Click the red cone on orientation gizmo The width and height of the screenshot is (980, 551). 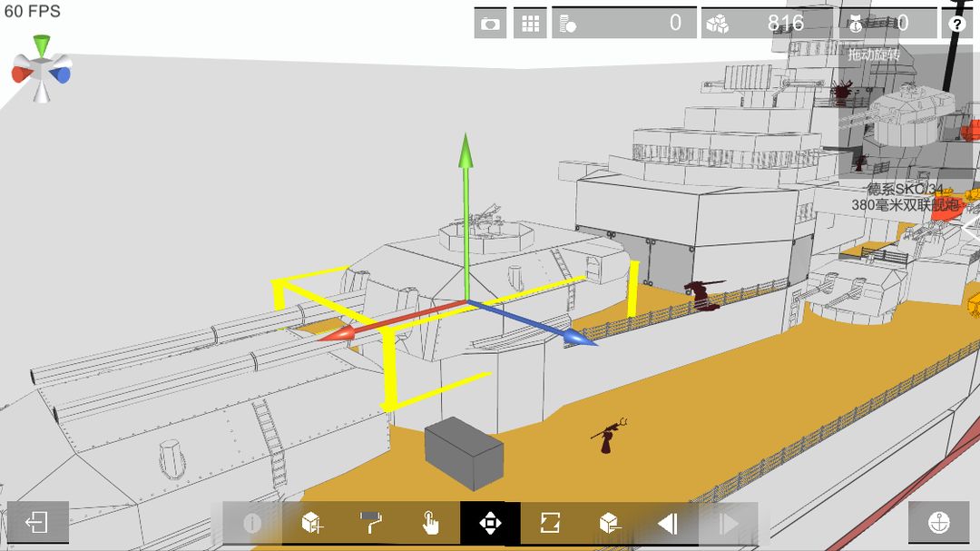click(x=22, y=74)
